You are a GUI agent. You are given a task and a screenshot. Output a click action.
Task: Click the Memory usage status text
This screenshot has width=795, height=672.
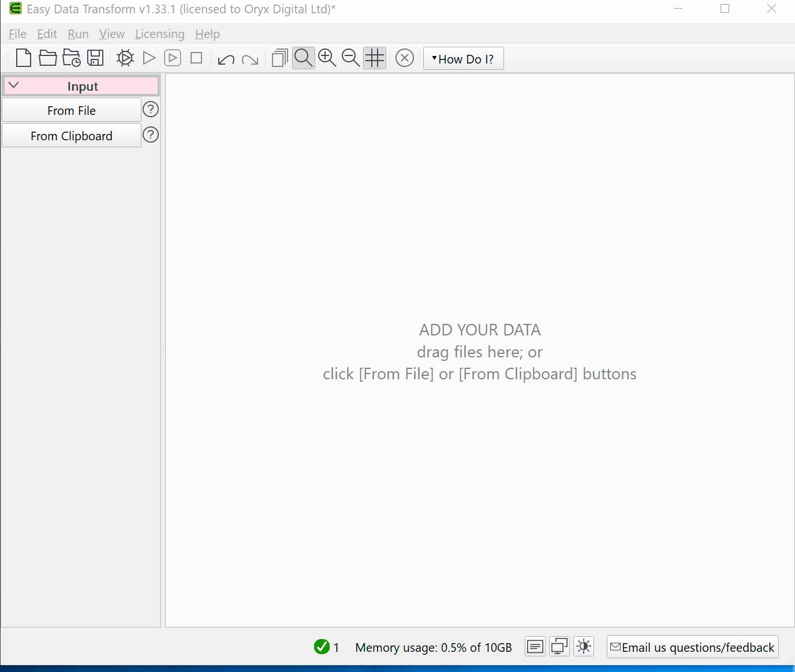coord(434,648)
